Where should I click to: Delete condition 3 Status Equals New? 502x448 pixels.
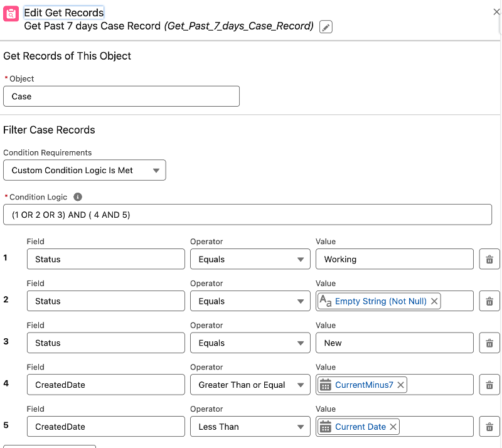(x=489, y=343)
